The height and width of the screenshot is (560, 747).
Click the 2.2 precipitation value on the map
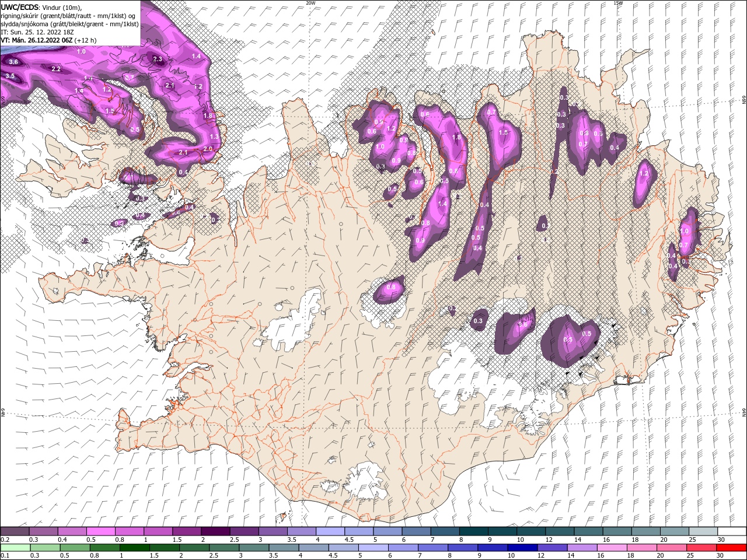[x=56, y=69]
